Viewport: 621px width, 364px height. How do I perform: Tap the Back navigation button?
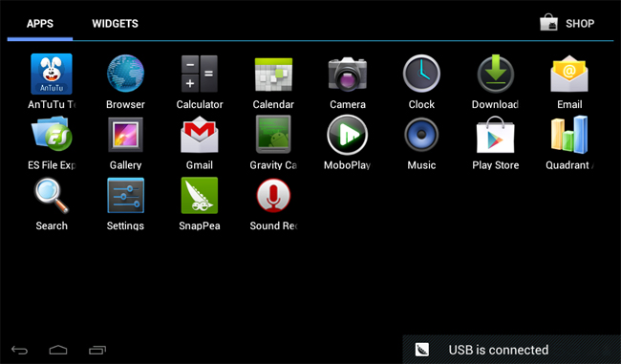point(19,350)
